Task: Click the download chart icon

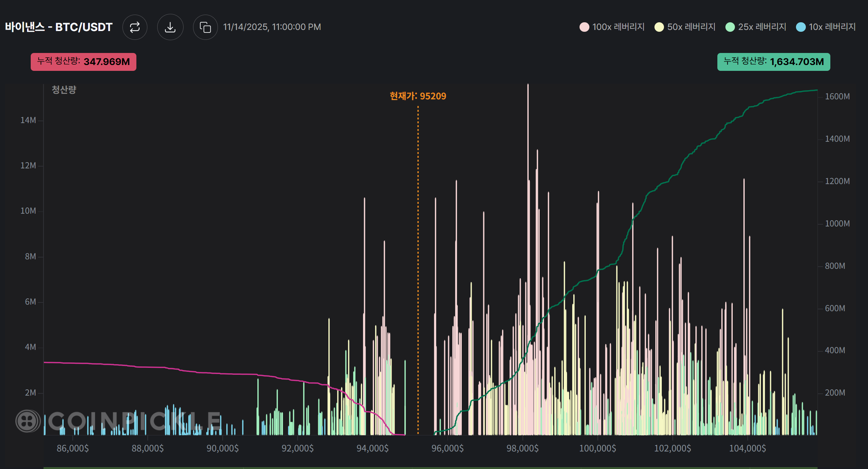Action: (x=170, y=27)
